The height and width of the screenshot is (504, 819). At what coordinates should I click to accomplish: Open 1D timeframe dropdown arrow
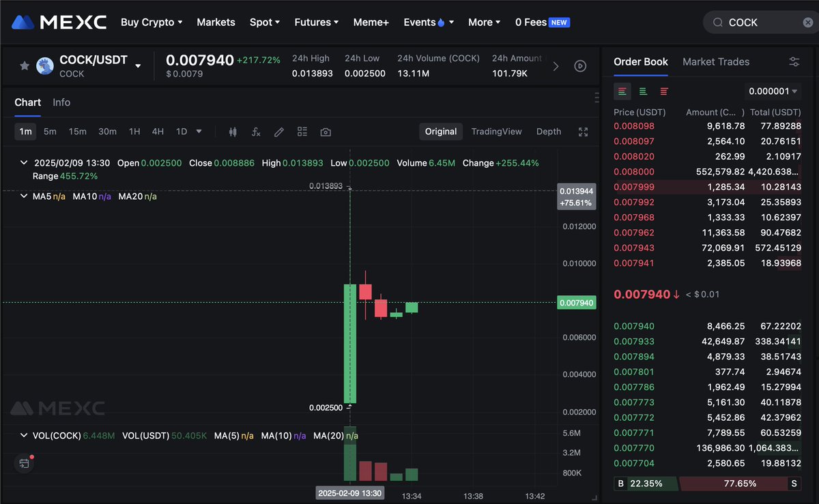pos(199,132)
